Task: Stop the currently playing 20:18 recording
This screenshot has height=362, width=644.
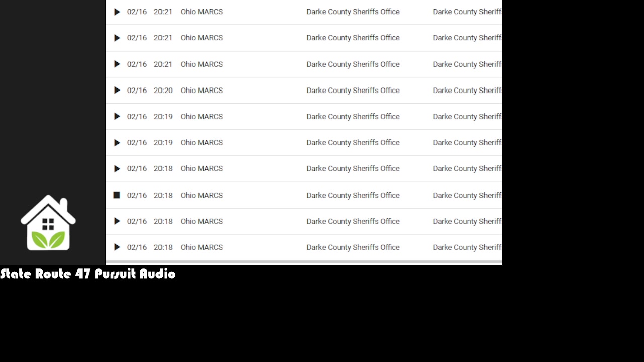Action: coord(117,195)
